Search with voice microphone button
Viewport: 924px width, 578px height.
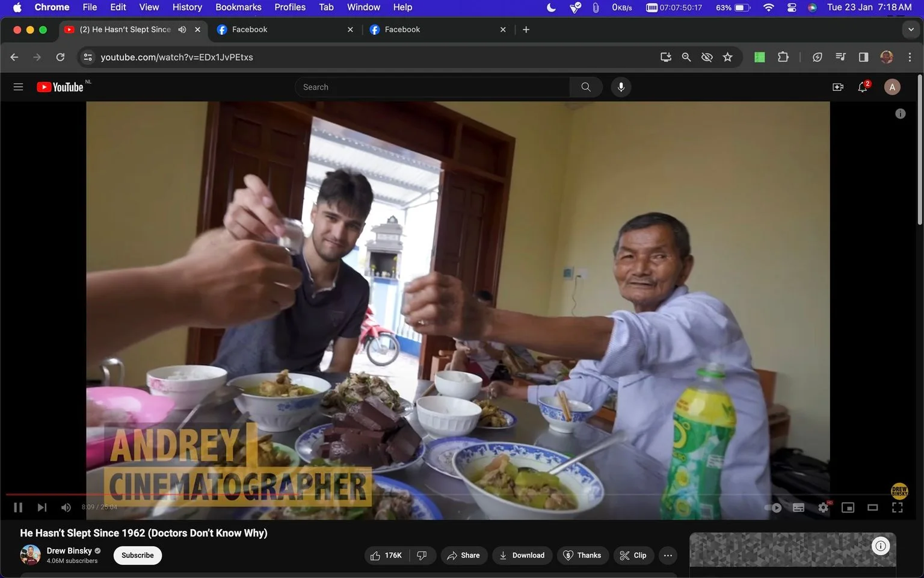click(621, 87)
